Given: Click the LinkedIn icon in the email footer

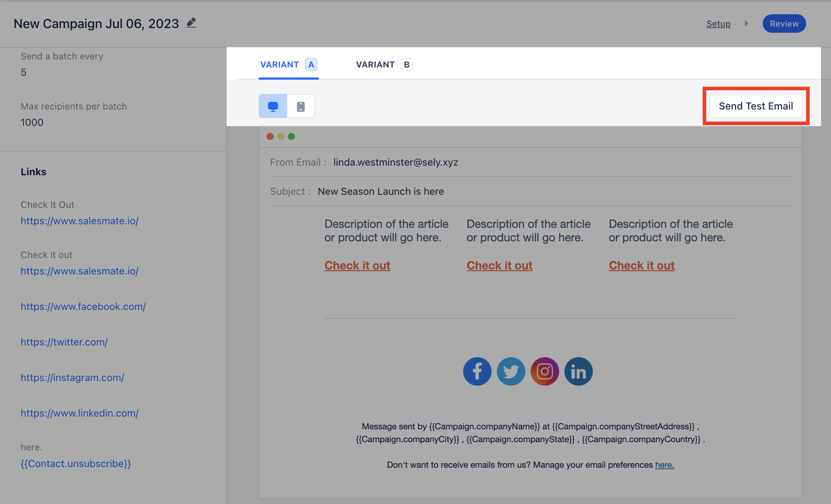Looking at the screenshot, I should [578, 371].
